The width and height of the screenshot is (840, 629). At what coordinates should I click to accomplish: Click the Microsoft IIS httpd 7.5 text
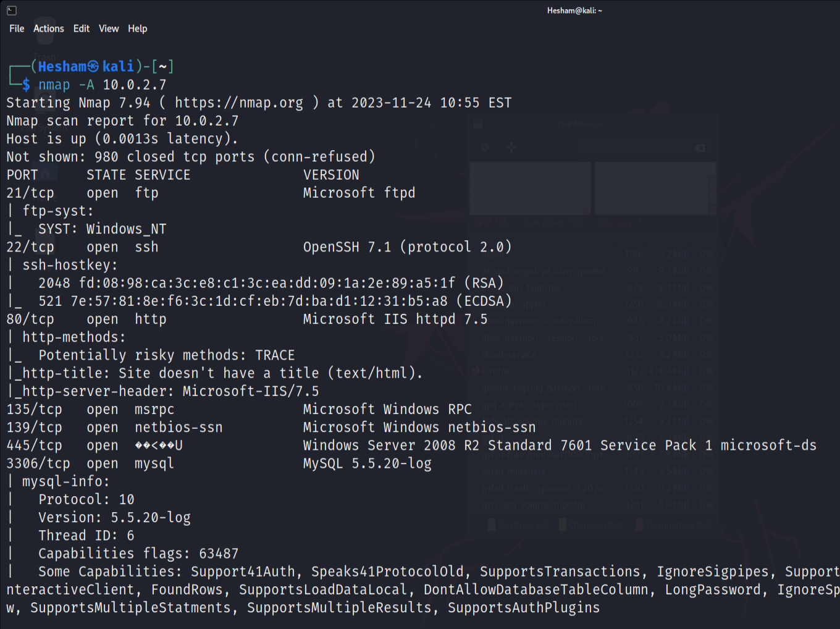point(395,319)
